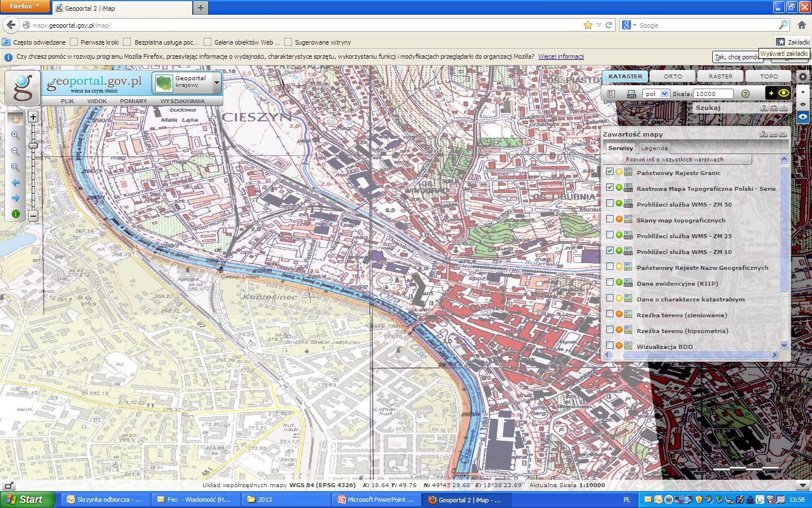The image size is (812, 508).
Task: Open the Więcej informacji link
Action: pyautogui.click(x=561, y=56)
